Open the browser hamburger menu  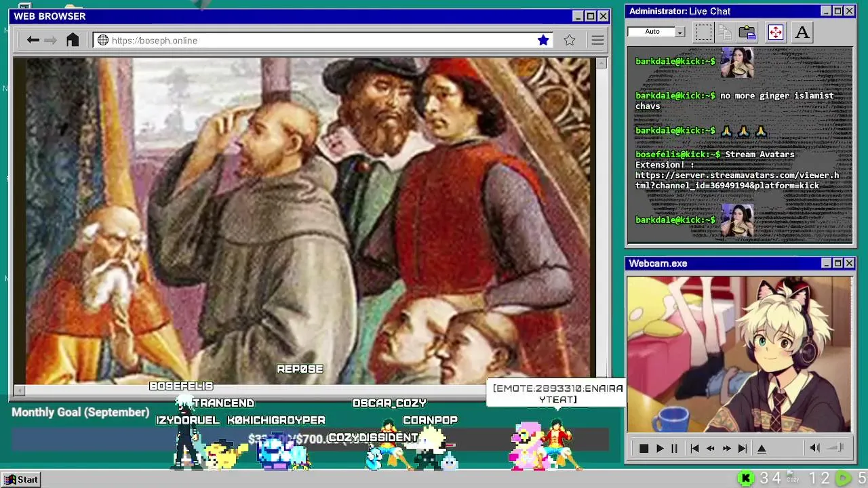tap(597, 40)
